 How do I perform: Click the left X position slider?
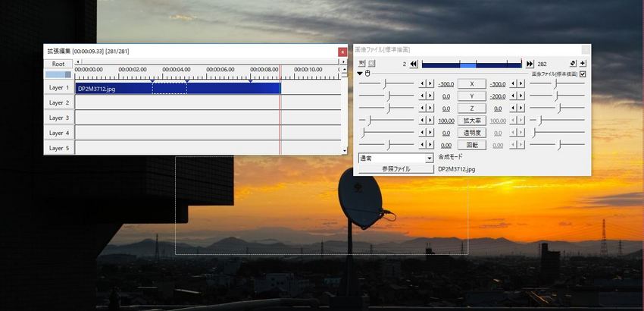click(386, 84)
